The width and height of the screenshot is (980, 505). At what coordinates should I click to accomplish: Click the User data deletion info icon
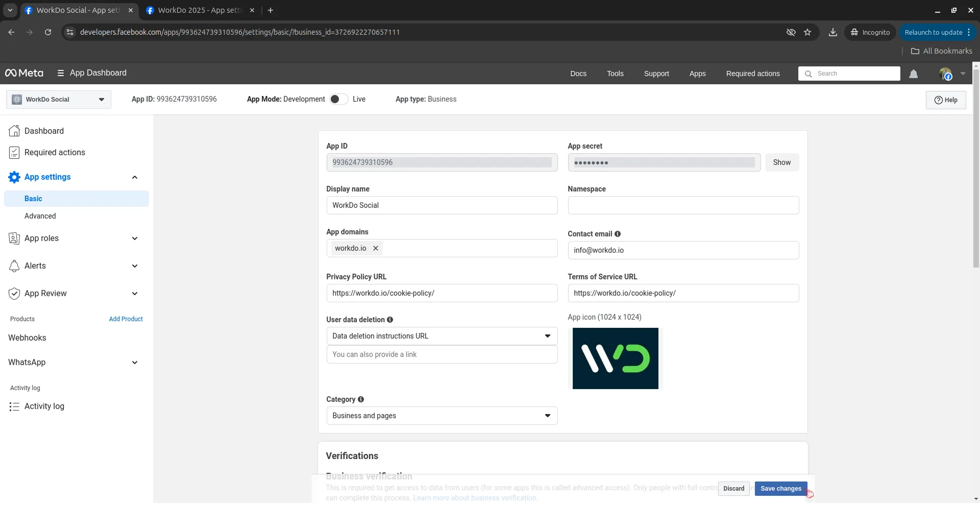(x=390, y=320)
